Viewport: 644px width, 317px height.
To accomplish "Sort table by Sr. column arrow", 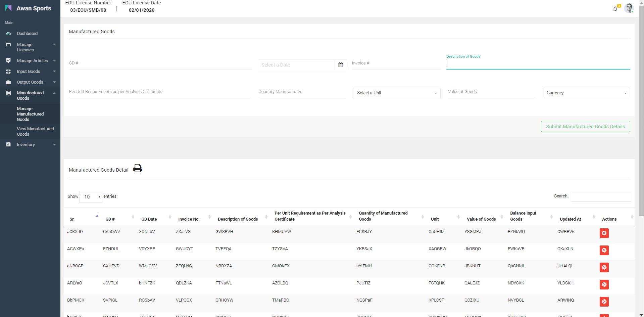I will (97, 217).
